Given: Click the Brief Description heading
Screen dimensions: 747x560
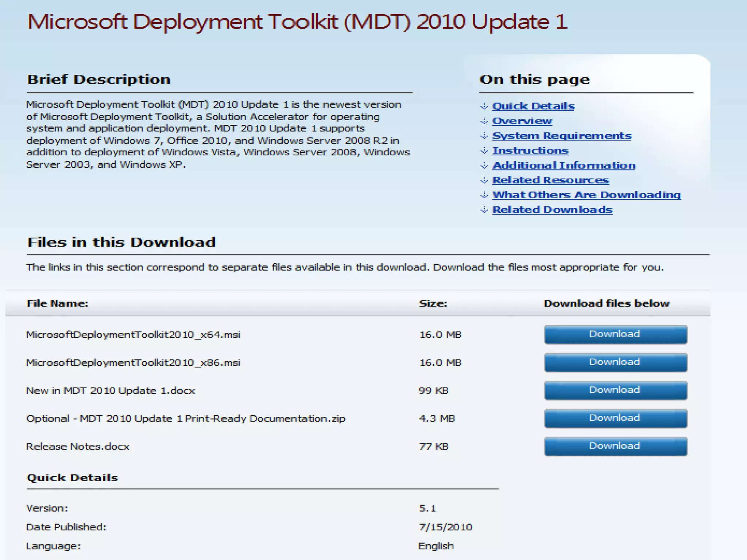Looking at the screenshot, I should pos(99,80).
